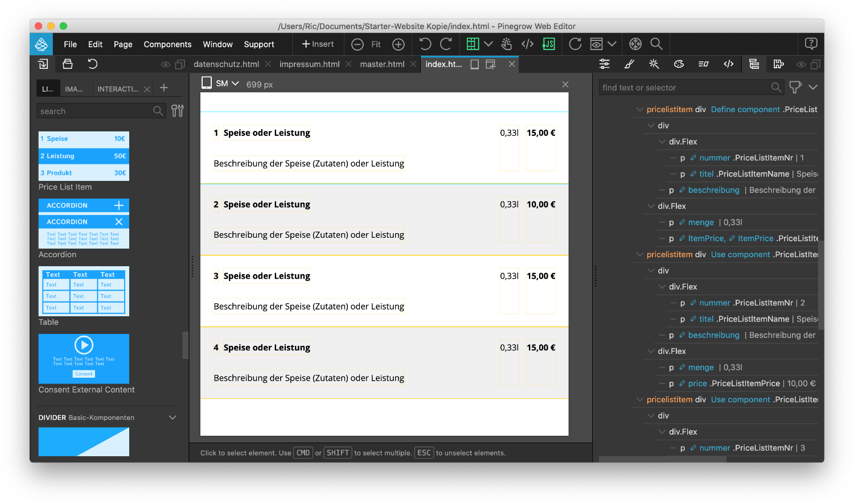Open dropdown arrow next to page layout icon

pos(488,44)
